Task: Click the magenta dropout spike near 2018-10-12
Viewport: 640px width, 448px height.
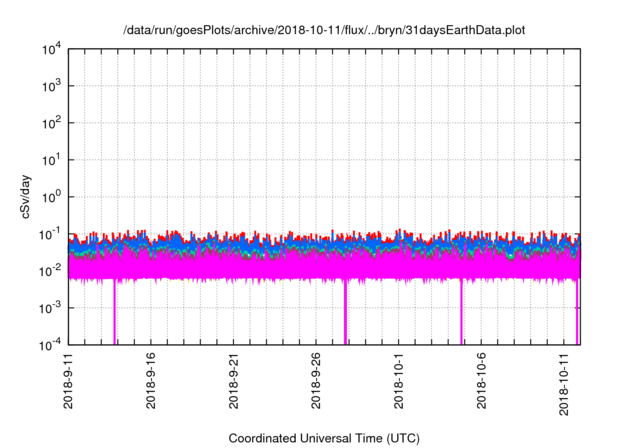Action: coord(577,312)
